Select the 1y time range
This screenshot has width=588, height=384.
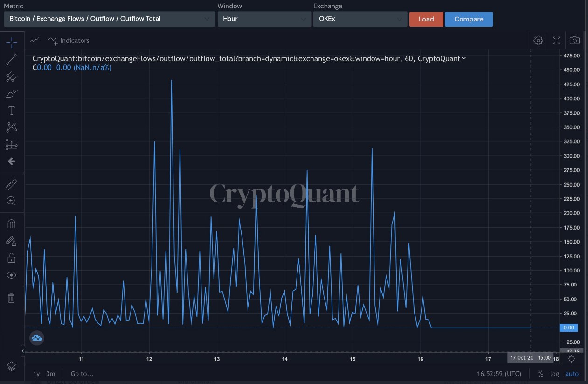(36, 374)
